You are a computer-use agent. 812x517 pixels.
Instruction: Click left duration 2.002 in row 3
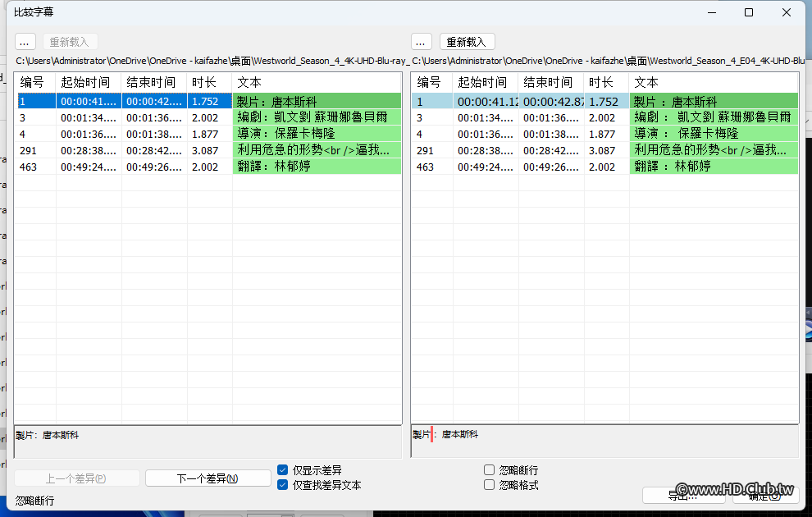click(x=210, y=117)
